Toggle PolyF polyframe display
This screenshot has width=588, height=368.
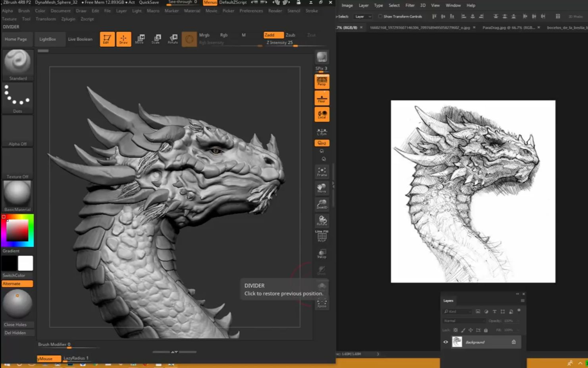(x=322, y=237)
